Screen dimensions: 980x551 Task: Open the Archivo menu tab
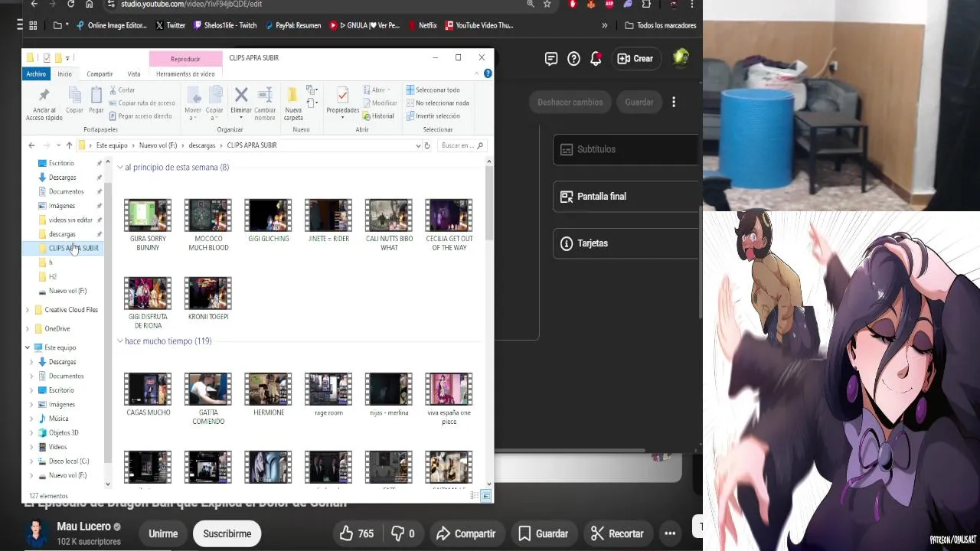pos(36,73)
